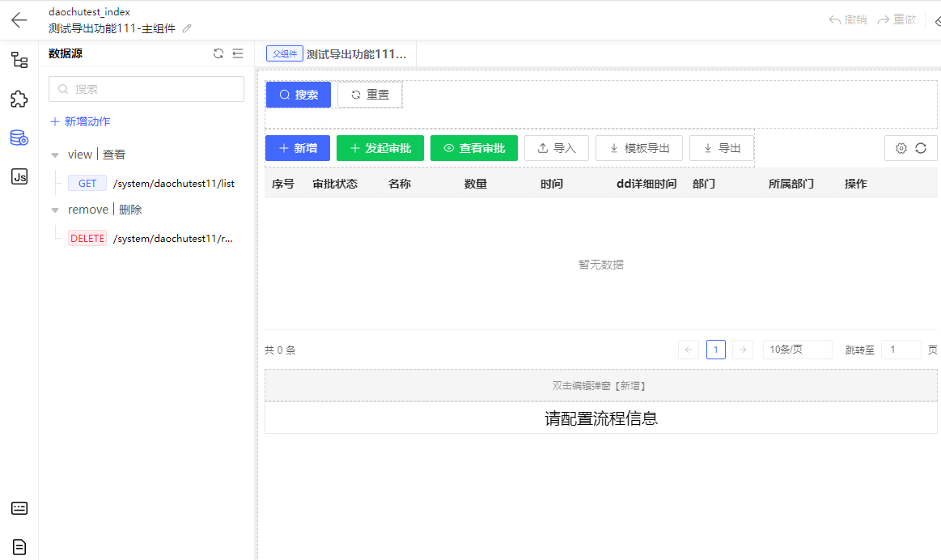Click the 操作 column header
The image size is (941, 560).
click(856, 184)
